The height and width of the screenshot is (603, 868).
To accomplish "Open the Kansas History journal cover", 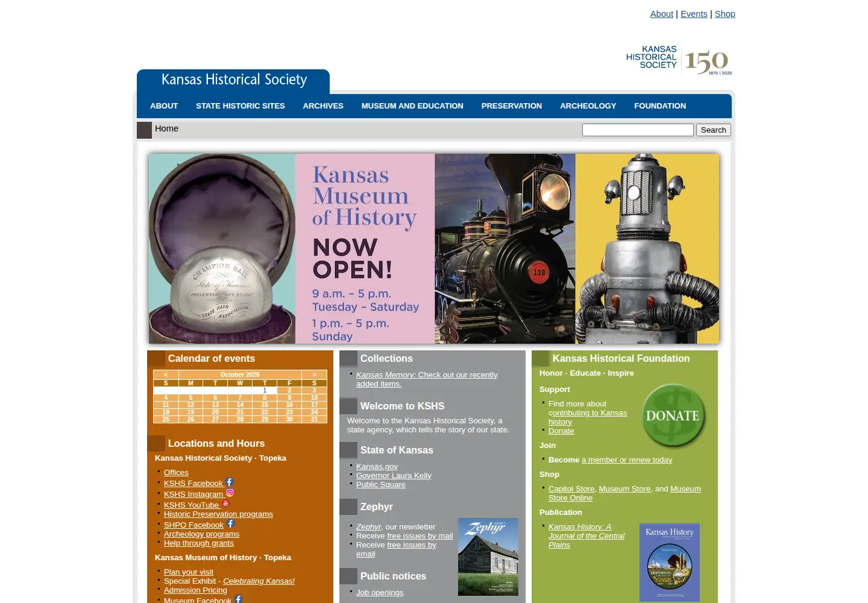I will (670, 562).
